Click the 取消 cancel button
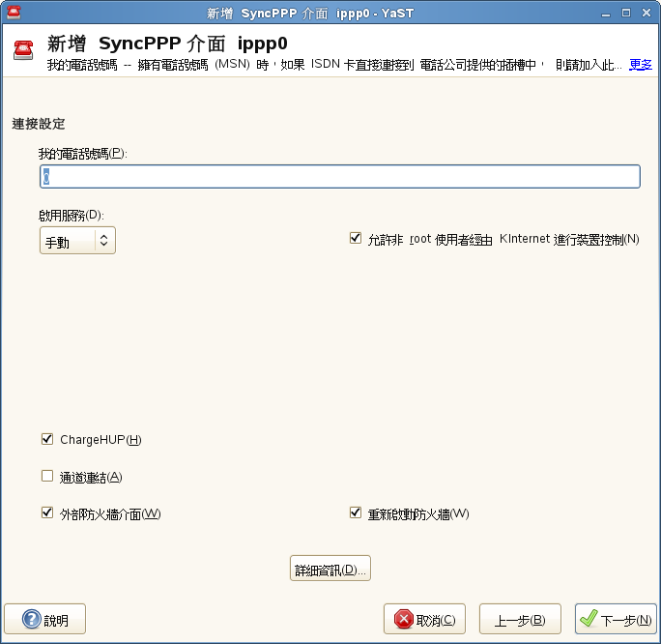661x644 pixels. point(424,619)
